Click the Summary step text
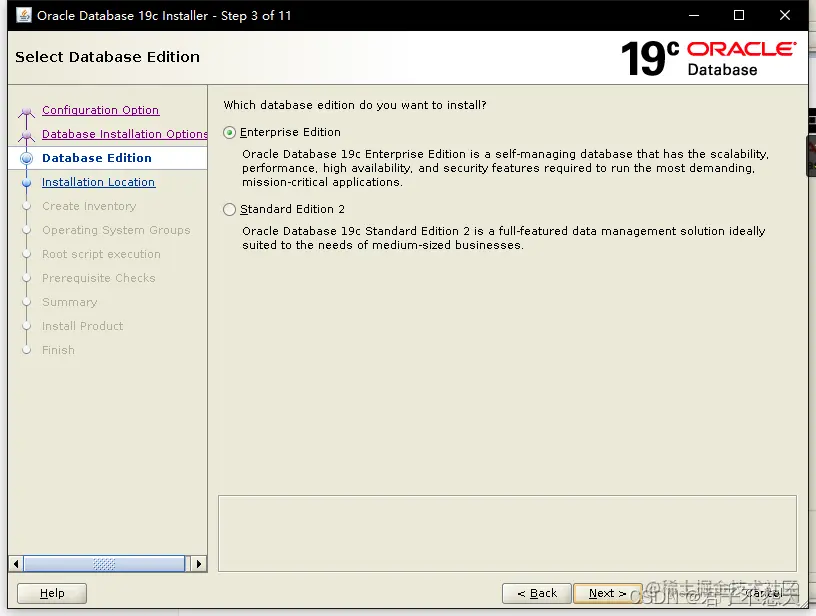 point(70,302)
